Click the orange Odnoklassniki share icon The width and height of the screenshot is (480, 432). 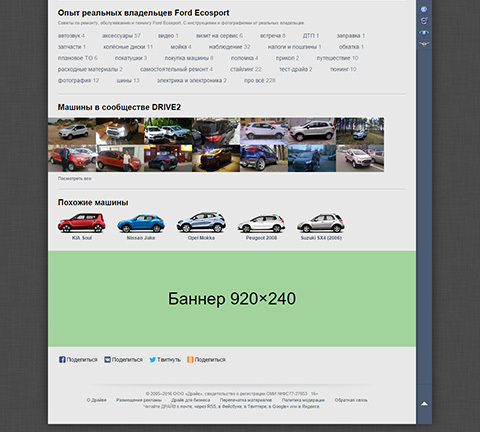click(190, 360)
